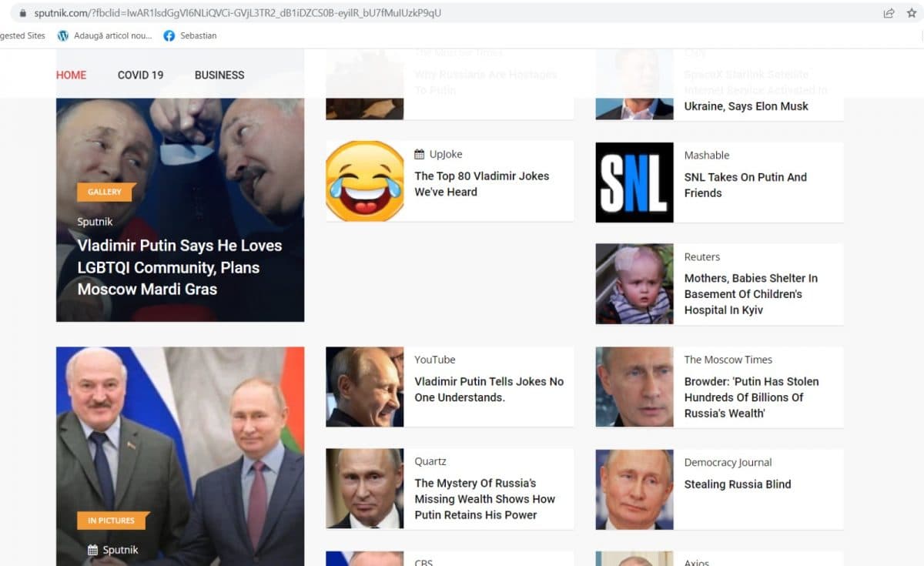
Task: Bookmark this page with the star icon
Action: tap(912, 13)
